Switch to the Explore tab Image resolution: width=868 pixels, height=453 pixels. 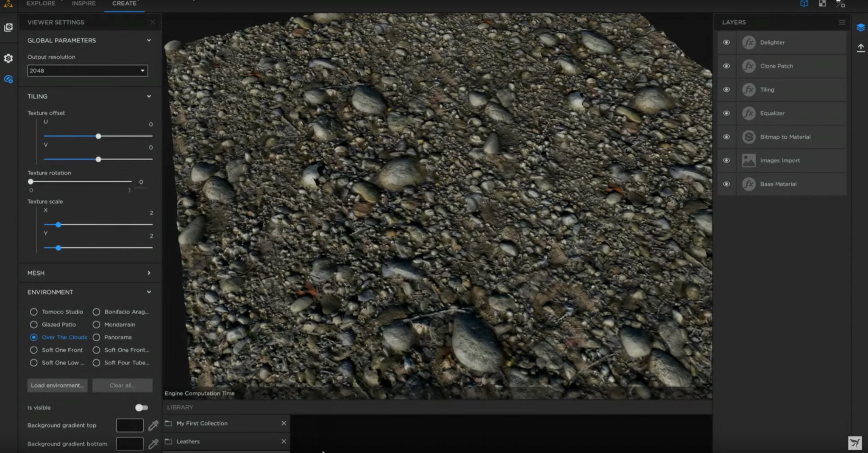pos(41,3)
